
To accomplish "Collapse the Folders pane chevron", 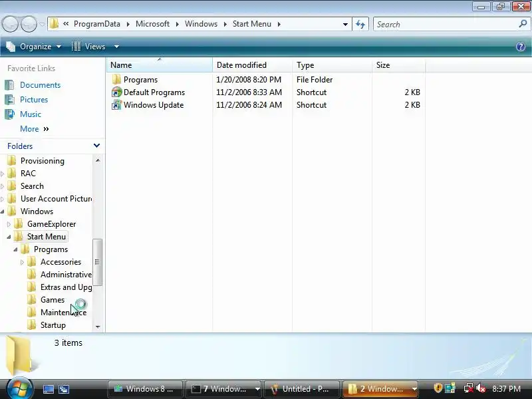I will (96, 146).
